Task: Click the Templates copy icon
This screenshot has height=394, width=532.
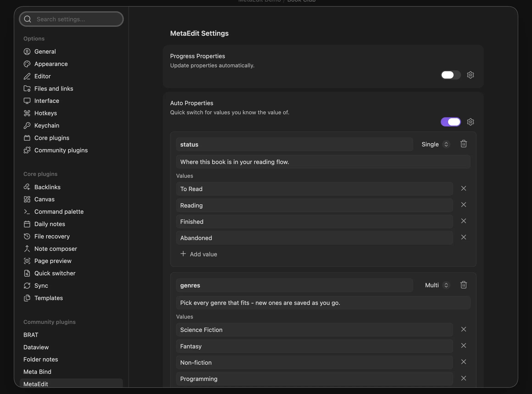Action: 27,298
